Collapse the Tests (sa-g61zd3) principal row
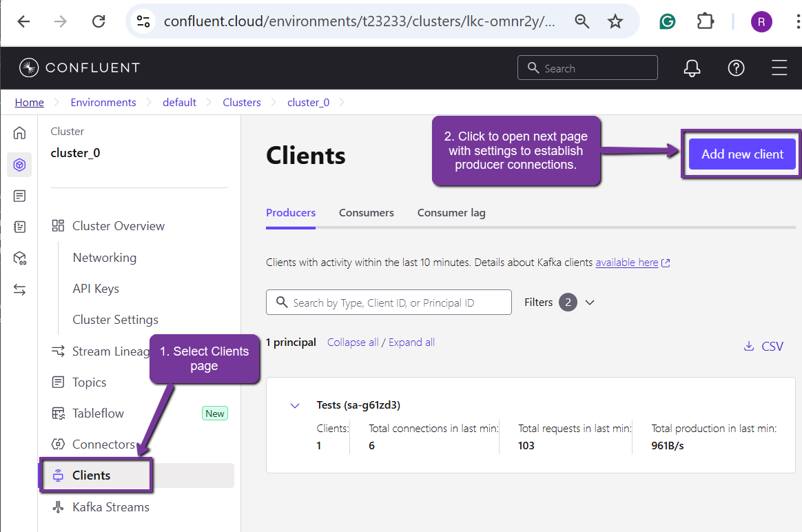 [295, 405]
